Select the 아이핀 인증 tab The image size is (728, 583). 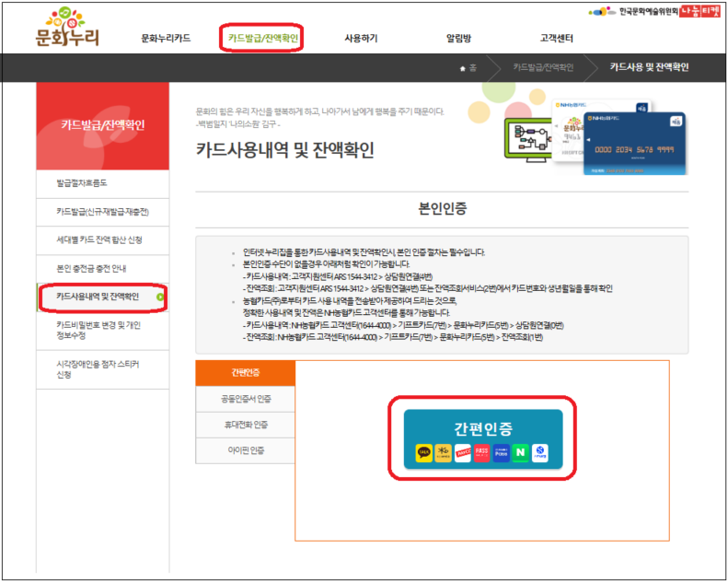coord(245,450)
